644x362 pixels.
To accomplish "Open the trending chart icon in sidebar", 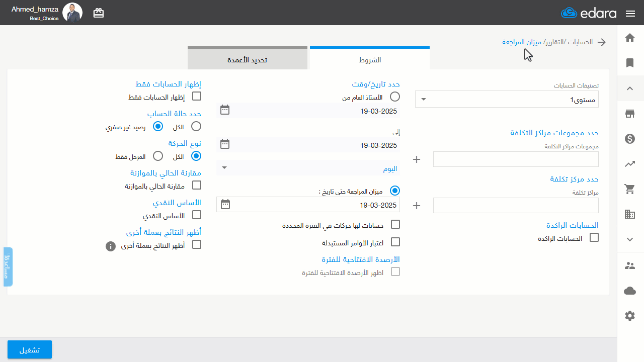I will click(x=630, y=164).
